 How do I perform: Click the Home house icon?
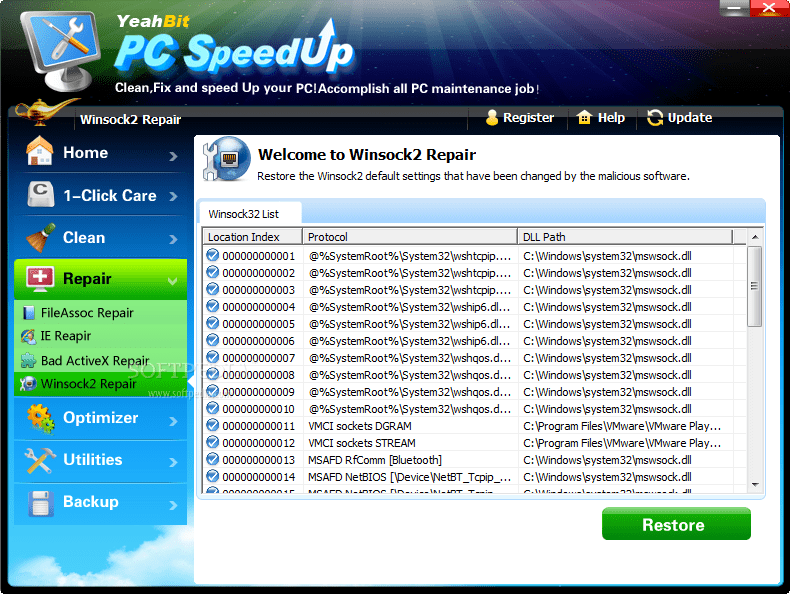(40, 151)
